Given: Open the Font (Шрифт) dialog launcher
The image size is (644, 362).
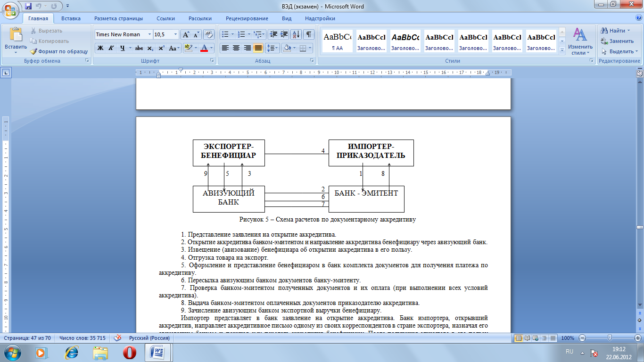Looking at the screenshot, I should [x=211, y=61].
